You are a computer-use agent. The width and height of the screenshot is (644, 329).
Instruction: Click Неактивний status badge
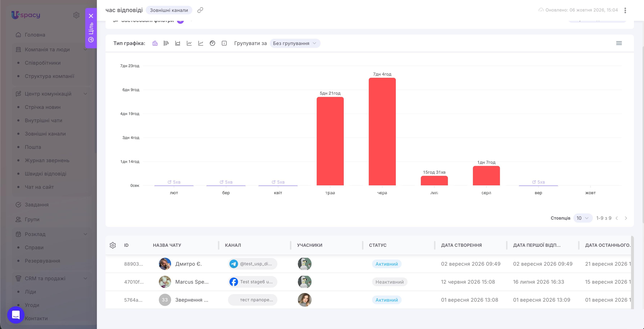pyautogui.click(x=390, y=282)
